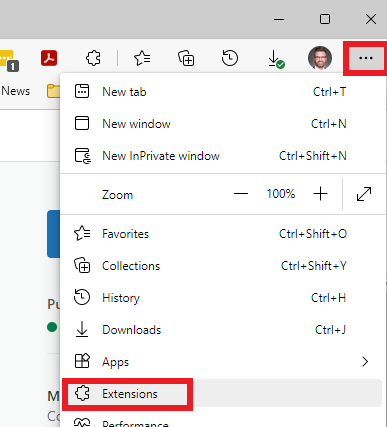Screen dimensions: 387x427
Task: Close the browser window
Action: point(371,19)
